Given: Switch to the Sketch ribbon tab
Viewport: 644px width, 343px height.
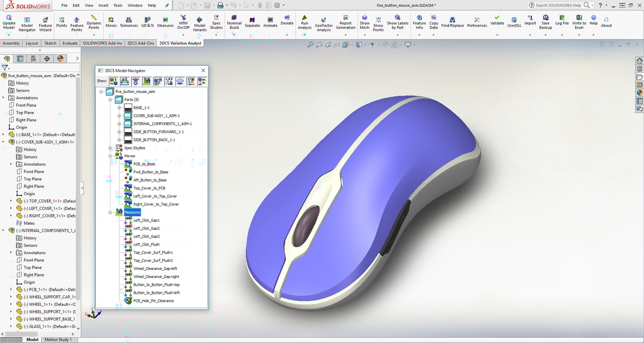Looking at the screenshot, I should (x=50, y=43).
